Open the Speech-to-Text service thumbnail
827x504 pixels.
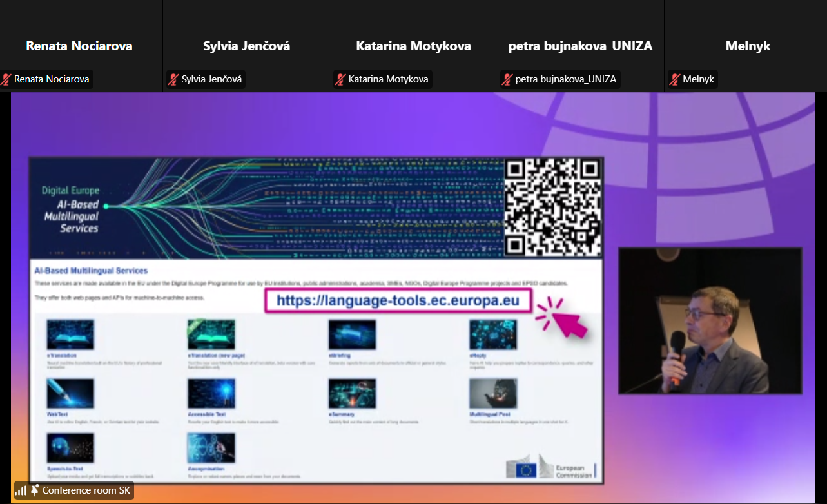point(70,448)
